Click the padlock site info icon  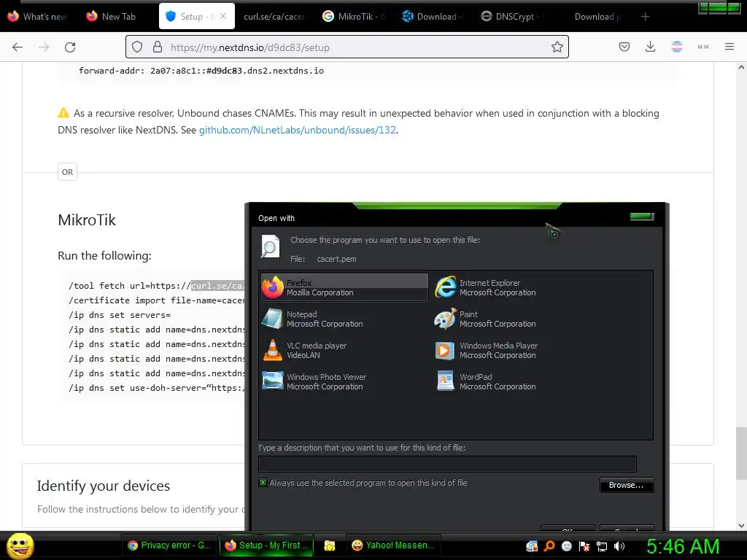pos(158,47)
